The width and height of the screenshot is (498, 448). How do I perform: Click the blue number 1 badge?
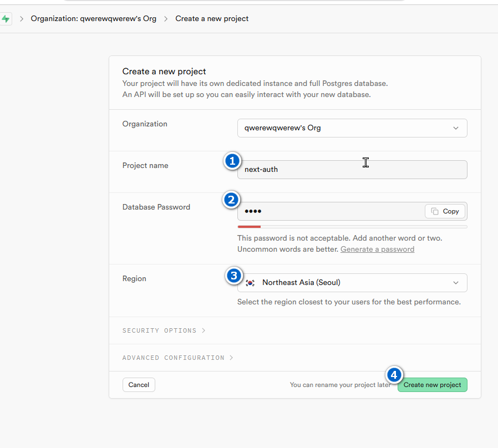click(x=232, y=161)
